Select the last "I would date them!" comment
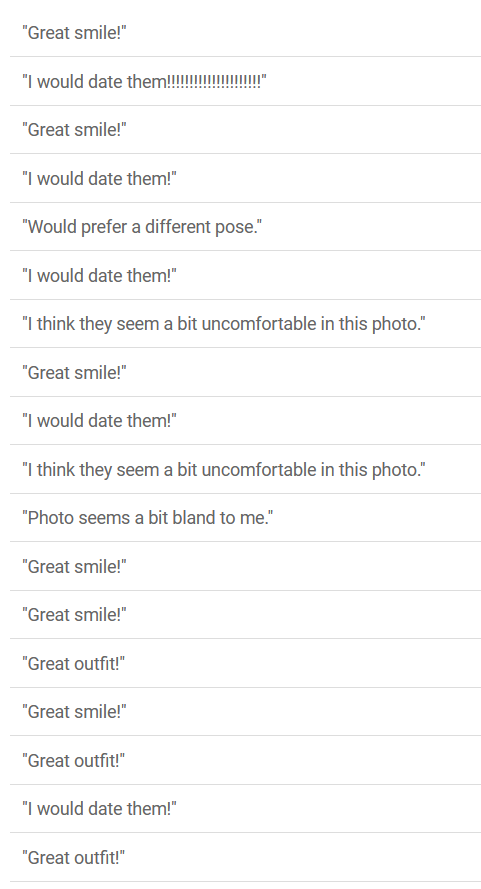 click(x=245, y=808)
